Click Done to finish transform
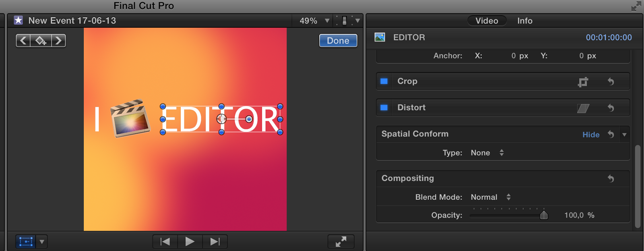Image resolution: width=644 pixels, height=251 pixels. coord(338,40)
